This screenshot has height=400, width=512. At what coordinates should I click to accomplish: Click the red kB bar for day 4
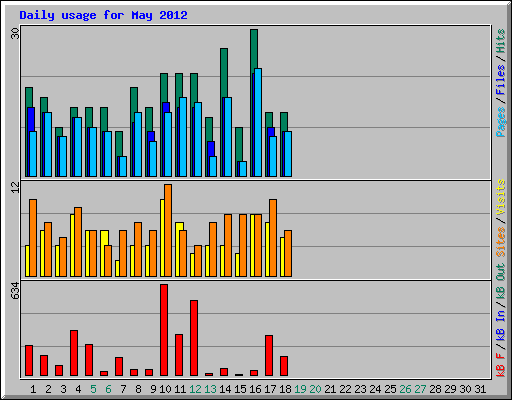74,353
